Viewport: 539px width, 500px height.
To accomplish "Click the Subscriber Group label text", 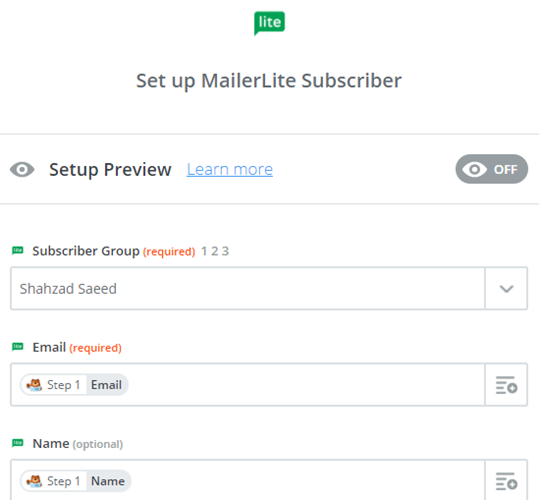I will 86,251.
